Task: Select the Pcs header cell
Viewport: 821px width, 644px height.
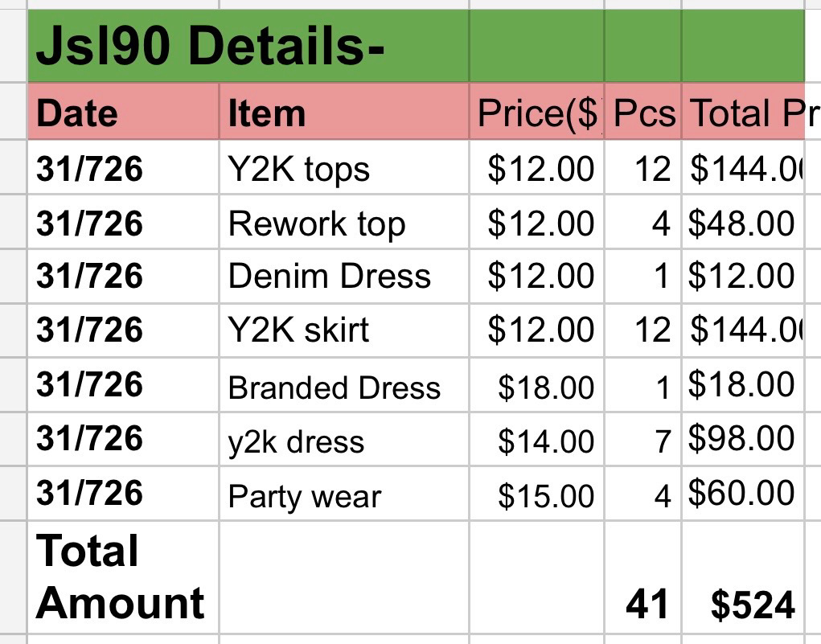Action: 643,112
